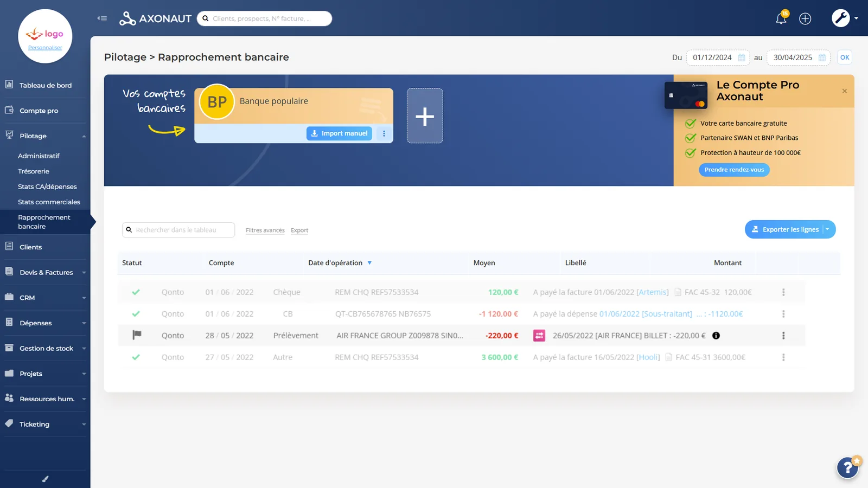Click the Export link near filters
Image resolution: width=868 pixels, height=488 pixels.
tap(299, 230)
